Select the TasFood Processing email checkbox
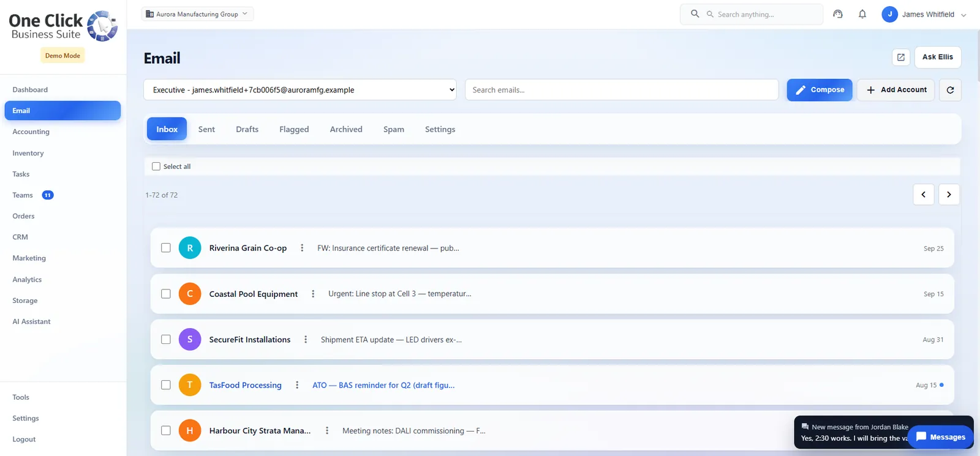Image resolution: width=980 pixels, height=456 pixels. (166, 385)
